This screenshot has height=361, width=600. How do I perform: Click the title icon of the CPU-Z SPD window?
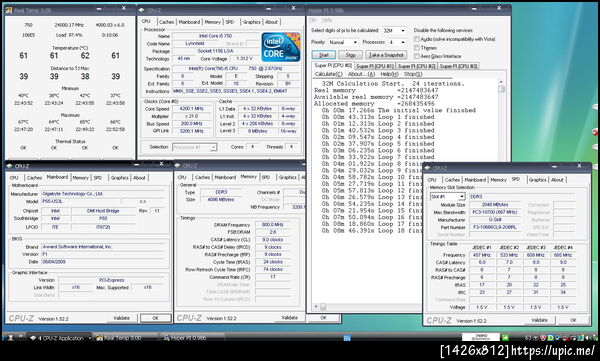click(427, 168)
